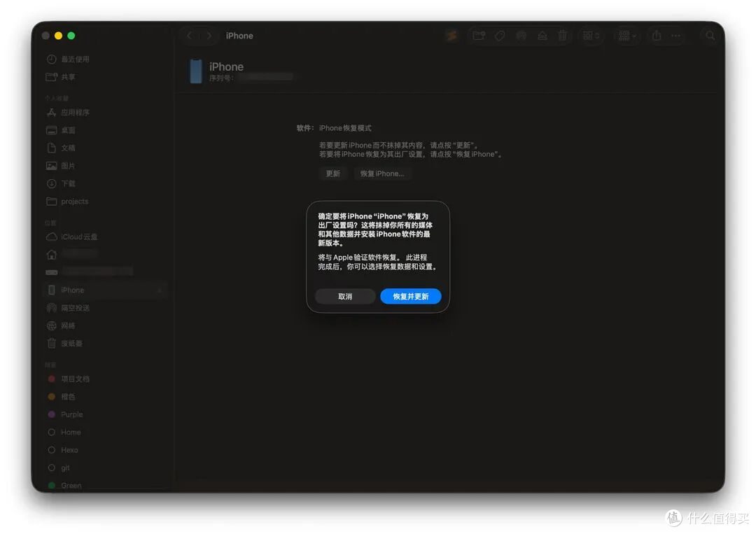The image size is (756, 534).
Task: Click the share icon in toolbar
Action: (x=656, y=36)
